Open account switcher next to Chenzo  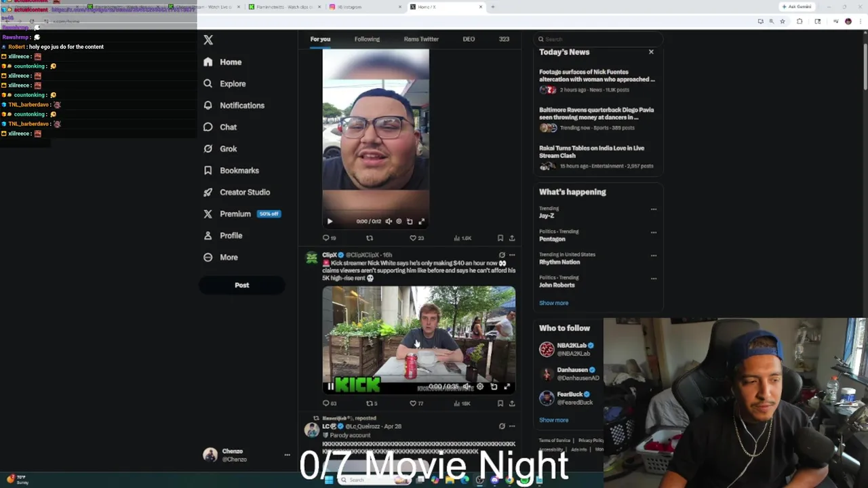click(287, 455)
